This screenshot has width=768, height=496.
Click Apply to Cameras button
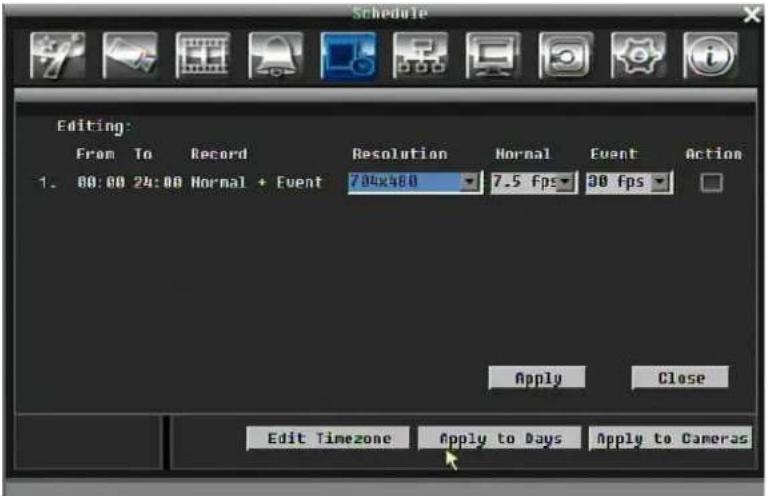[x=671, y=438]
